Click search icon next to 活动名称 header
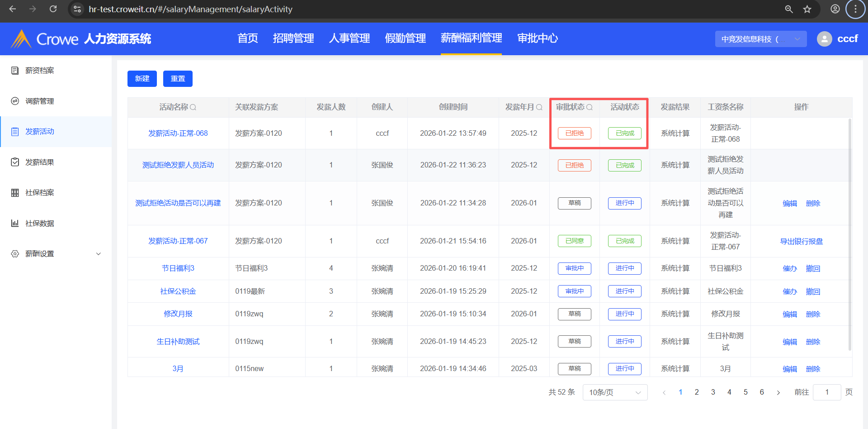The height and width of the screenshot is (429, 868). pos(193,107)
